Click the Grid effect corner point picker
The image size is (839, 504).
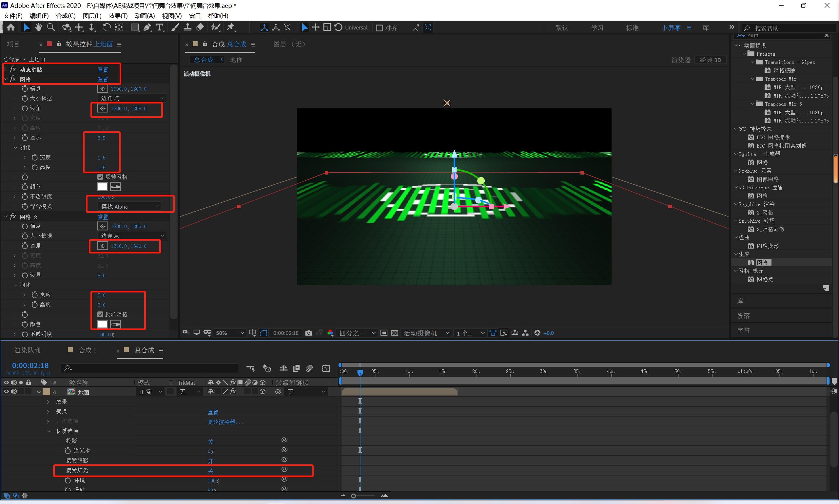(x=103, y=109)
